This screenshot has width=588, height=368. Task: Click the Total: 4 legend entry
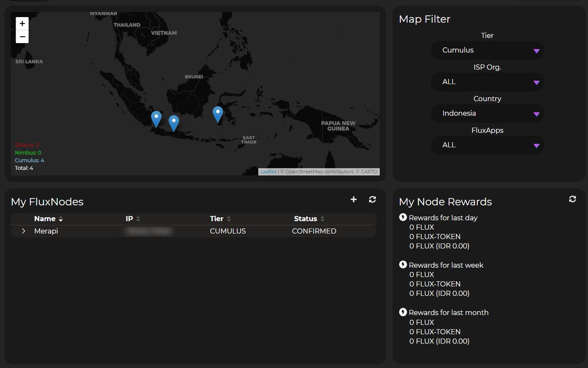coord(24,168)
